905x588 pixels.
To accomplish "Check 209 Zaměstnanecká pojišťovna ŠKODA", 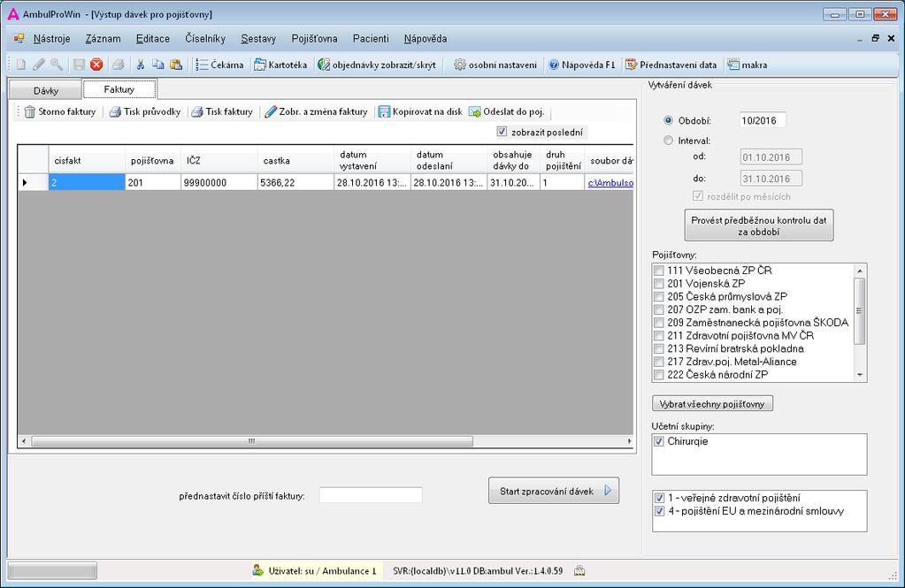I will [658, 323].
